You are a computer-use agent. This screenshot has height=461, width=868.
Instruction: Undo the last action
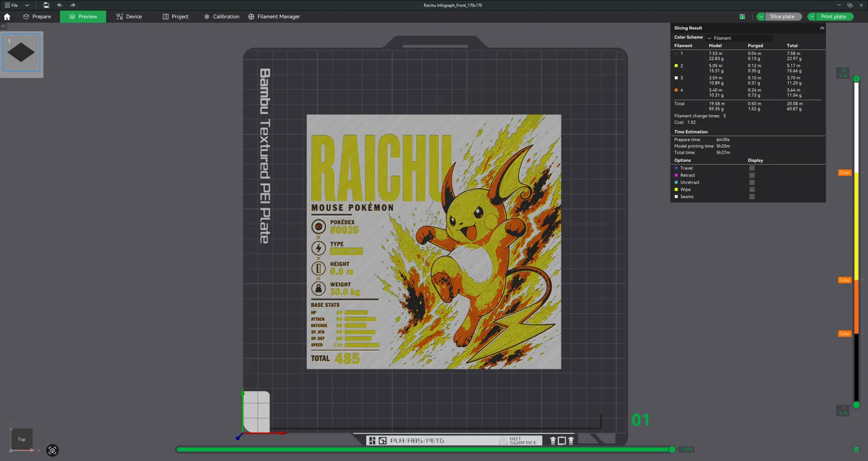60,5
